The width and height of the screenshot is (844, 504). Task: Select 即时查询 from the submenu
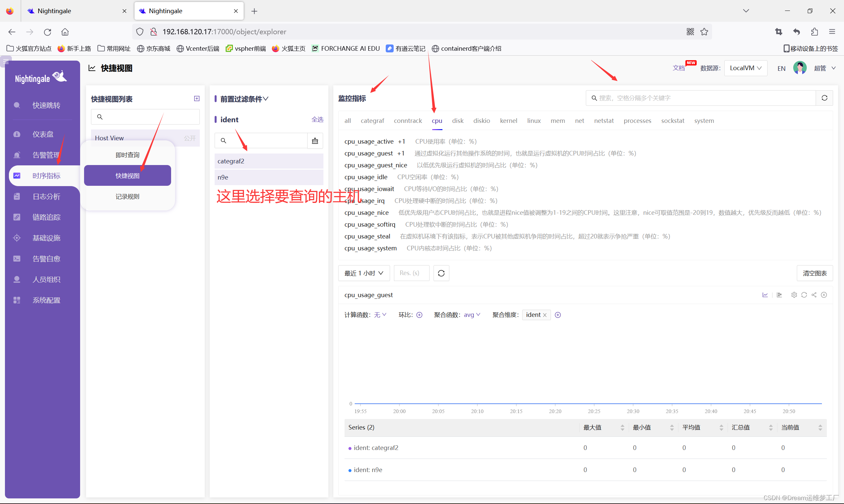(127, 155)
